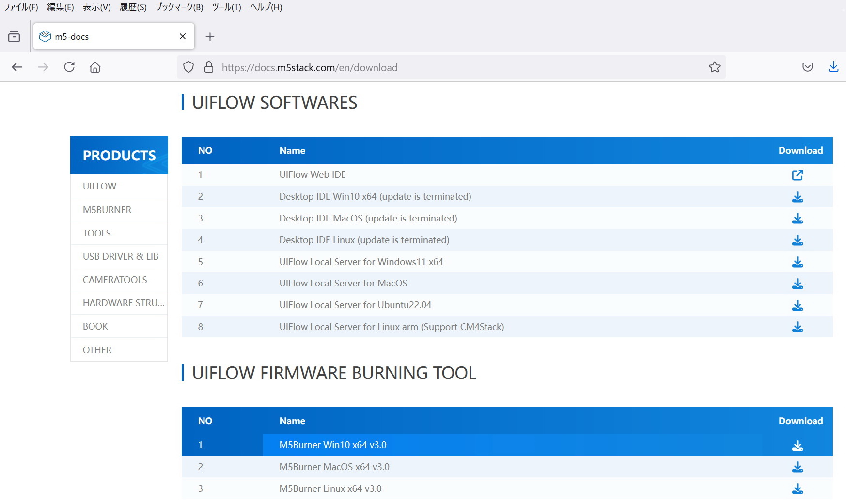Open ブックマーク(B) menu

tap(179, 7)
